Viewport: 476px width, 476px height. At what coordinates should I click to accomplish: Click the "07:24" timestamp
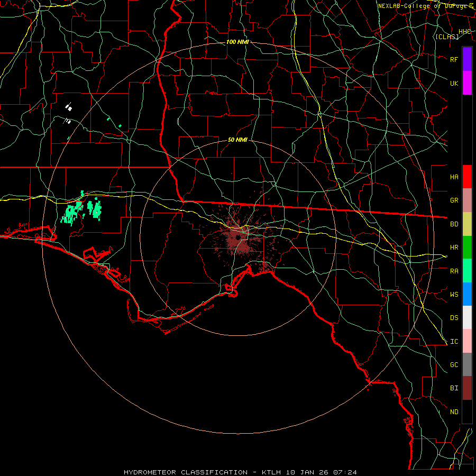point(345,472)
